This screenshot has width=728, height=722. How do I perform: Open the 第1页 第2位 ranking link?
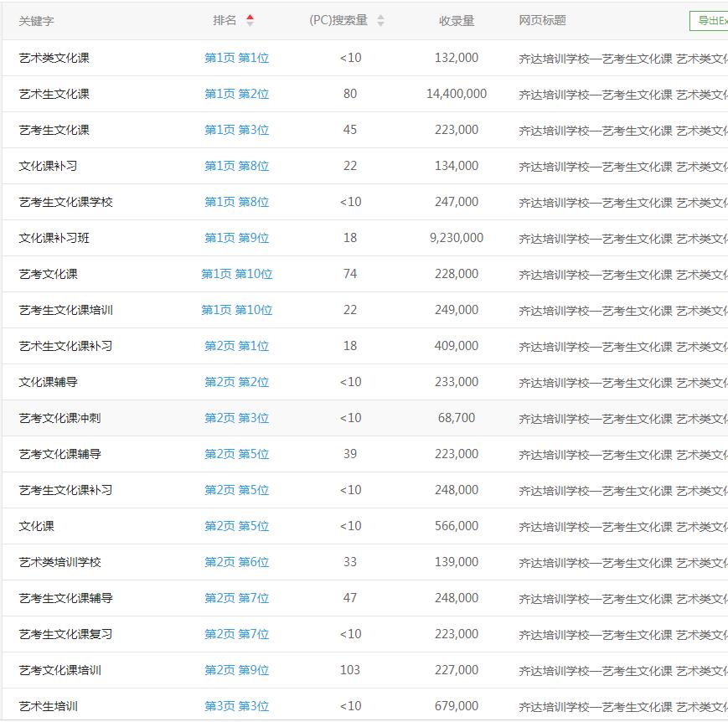[x=237, y=94]
